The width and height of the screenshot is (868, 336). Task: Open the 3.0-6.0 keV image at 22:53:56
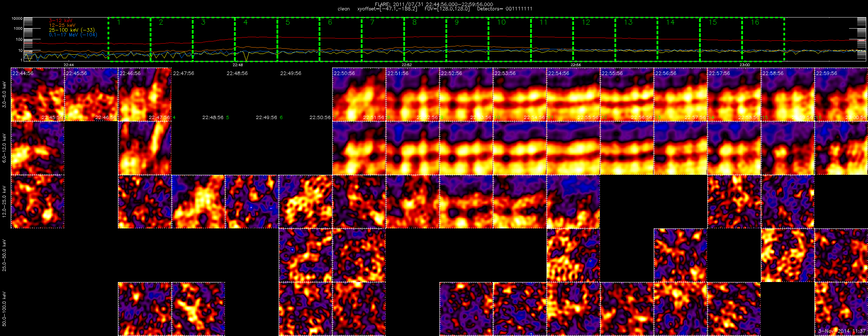(x=520, y=94)
